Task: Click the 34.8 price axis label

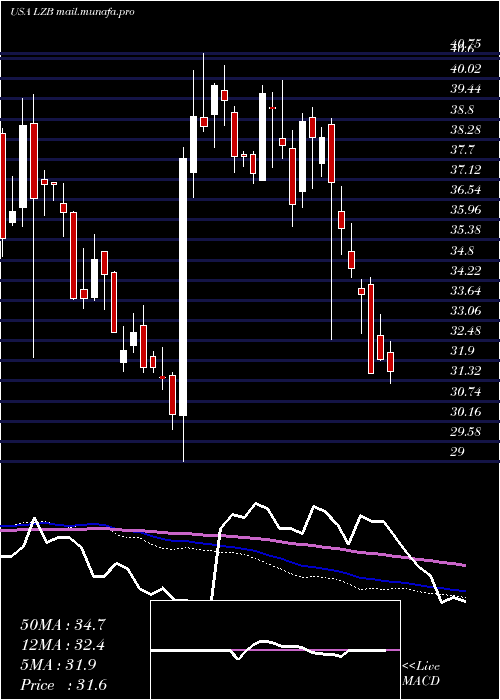Action: pyautogui.click(x=462, y=250)
